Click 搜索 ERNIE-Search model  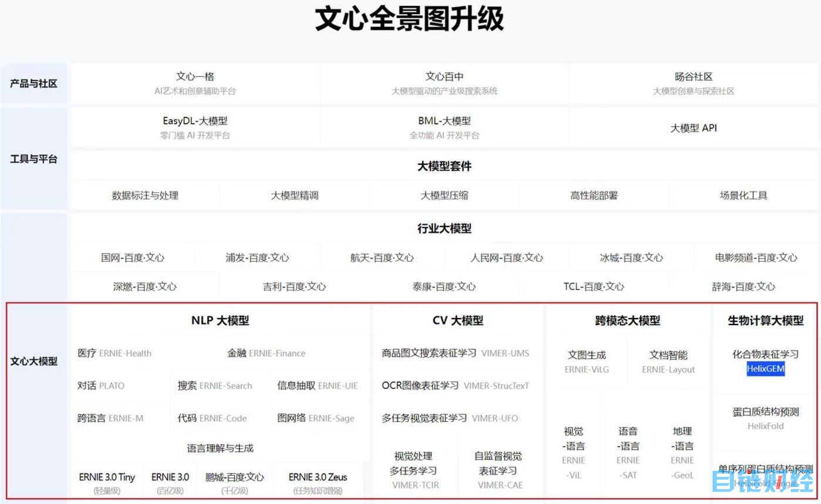[215, 385]
